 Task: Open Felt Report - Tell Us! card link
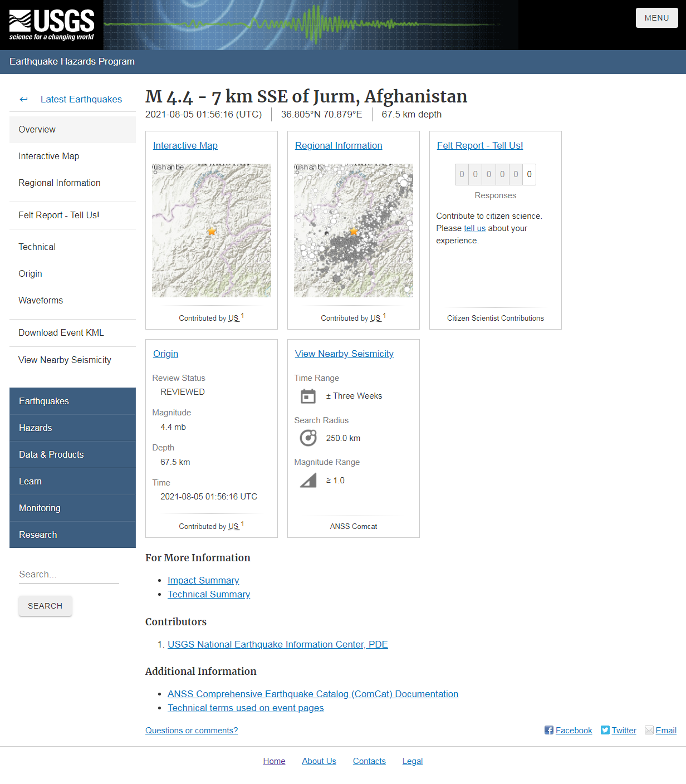480,145
